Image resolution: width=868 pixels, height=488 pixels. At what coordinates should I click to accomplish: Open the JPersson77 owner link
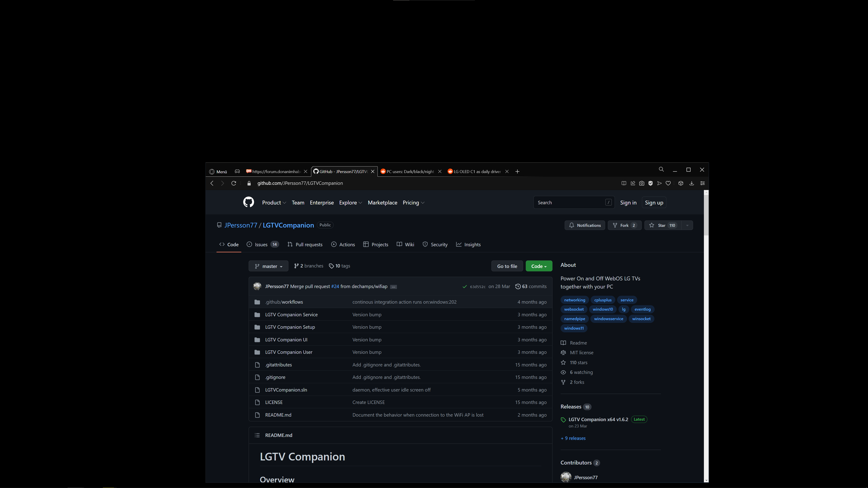tap(241, 225)
